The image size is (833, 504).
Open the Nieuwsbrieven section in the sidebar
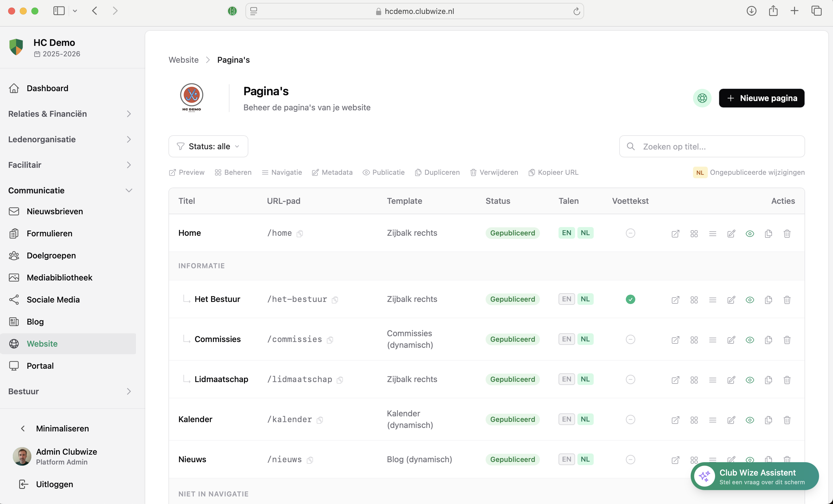click(54, 211)
